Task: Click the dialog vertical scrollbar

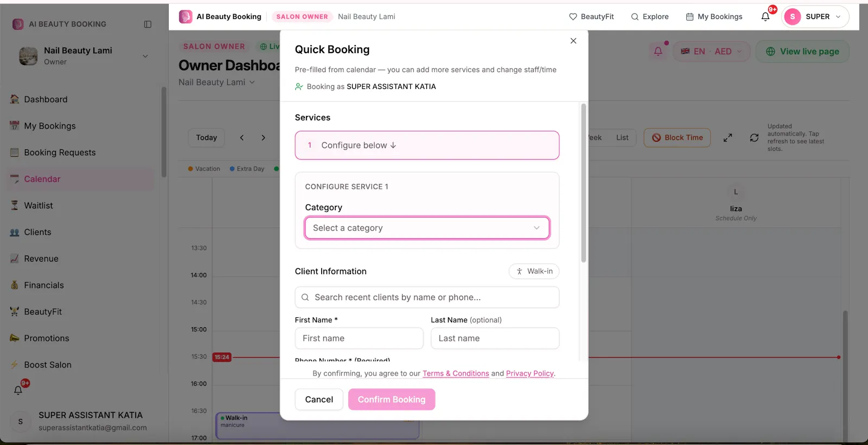Action: coord(584,183)
